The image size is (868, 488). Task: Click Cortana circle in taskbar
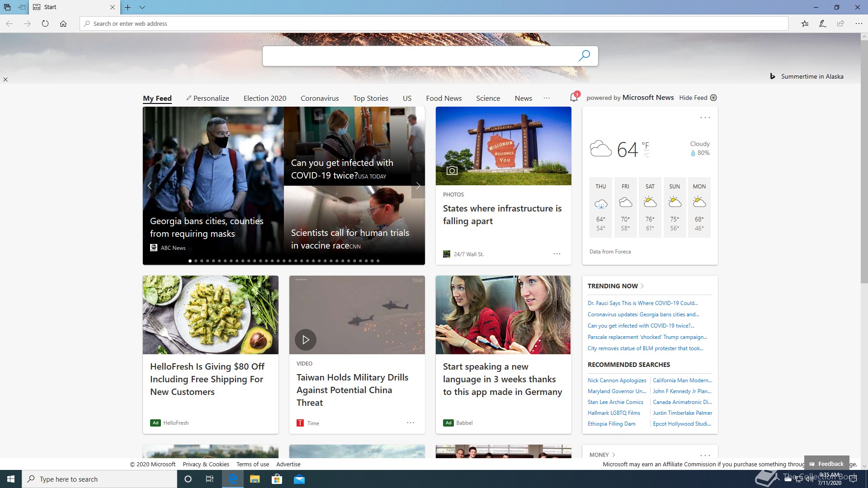tap(188, 479)
